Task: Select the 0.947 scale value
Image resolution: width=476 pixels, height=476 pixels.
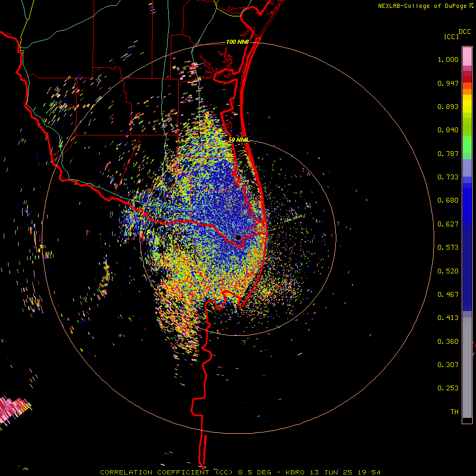Action: pos(448,83)
